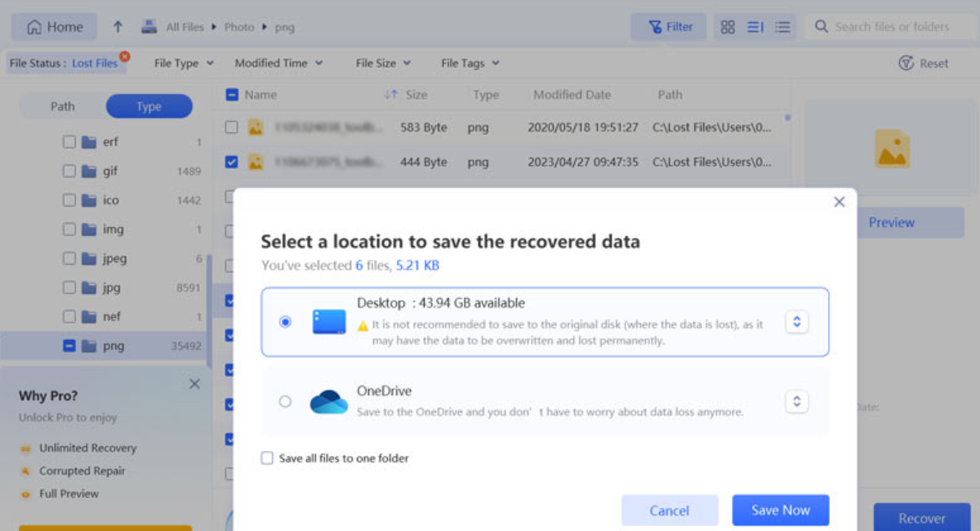
Task: Click image icon of 444 Byte file
Action: coord(256,162)
